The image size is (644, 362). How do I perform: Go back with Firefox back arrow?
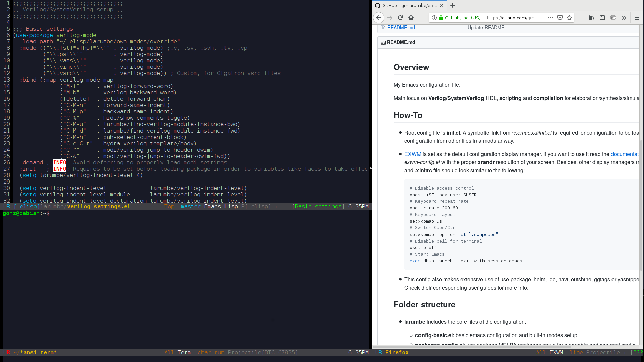tap(379, 18)
